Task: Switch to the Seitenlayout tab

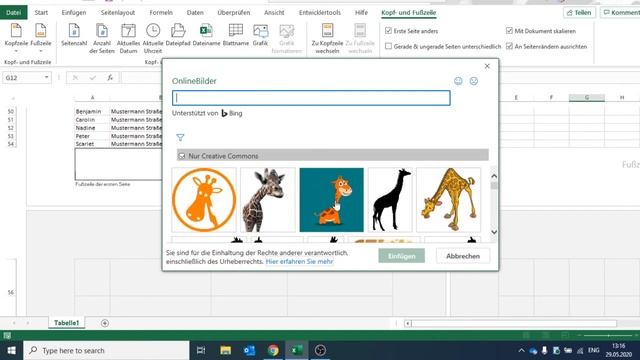Action: pyautogui.click(x=118, y=13)
